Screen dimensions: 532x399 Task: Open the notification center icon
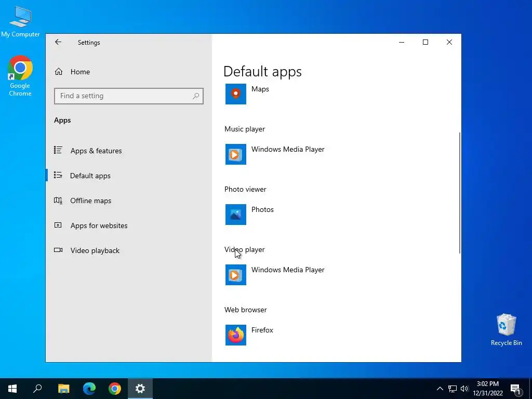click(x=516, y=389)
